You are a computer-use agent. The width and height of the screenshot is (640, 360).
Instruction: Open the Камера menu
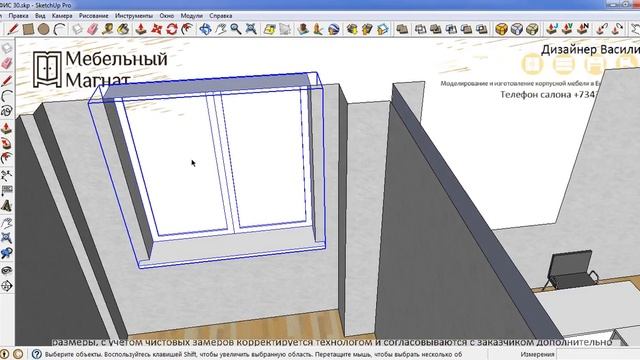[62, 16]
